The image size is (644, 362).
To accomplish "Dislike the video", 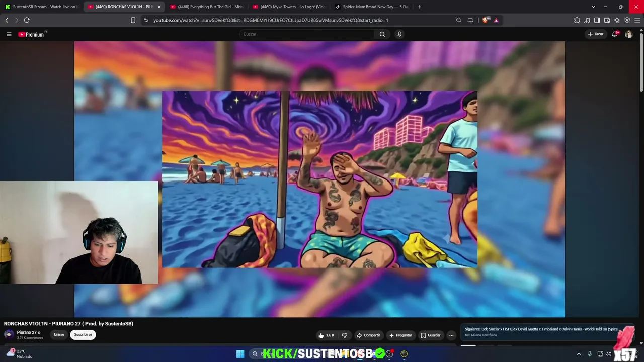I will tap(345, 335).
